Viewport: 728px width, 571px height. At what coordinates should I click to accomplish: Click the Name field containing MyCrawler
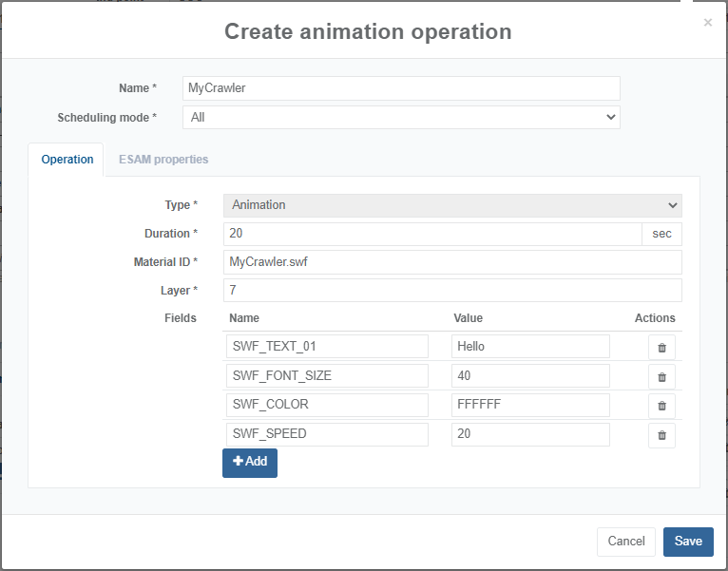pyautogui.click(x=400, y=88)
